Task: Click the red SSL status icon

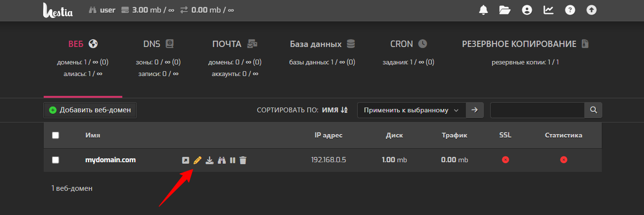Action: tap(505, 160)
